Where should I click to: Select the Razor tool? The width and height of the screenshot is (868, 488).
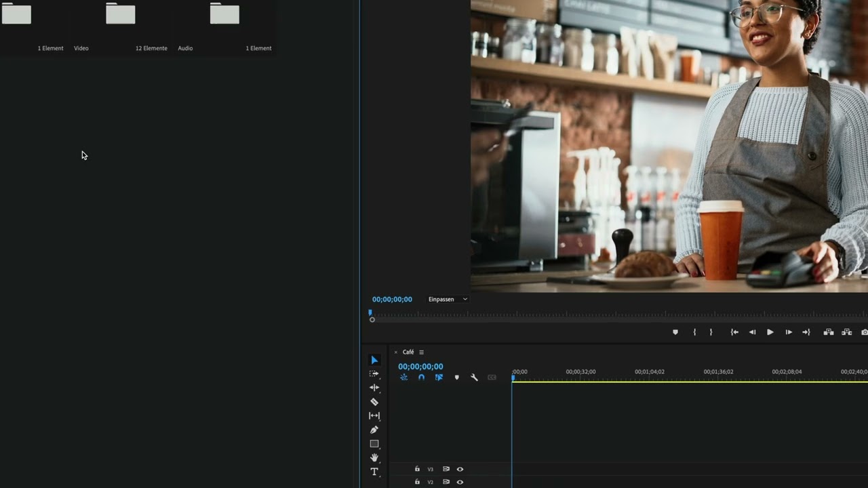point(374,402)
